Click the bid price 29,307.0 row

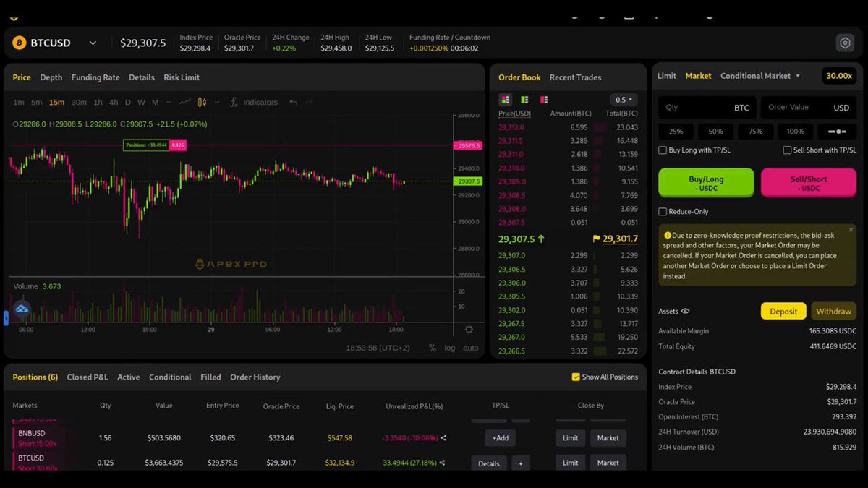pos(568,256)
